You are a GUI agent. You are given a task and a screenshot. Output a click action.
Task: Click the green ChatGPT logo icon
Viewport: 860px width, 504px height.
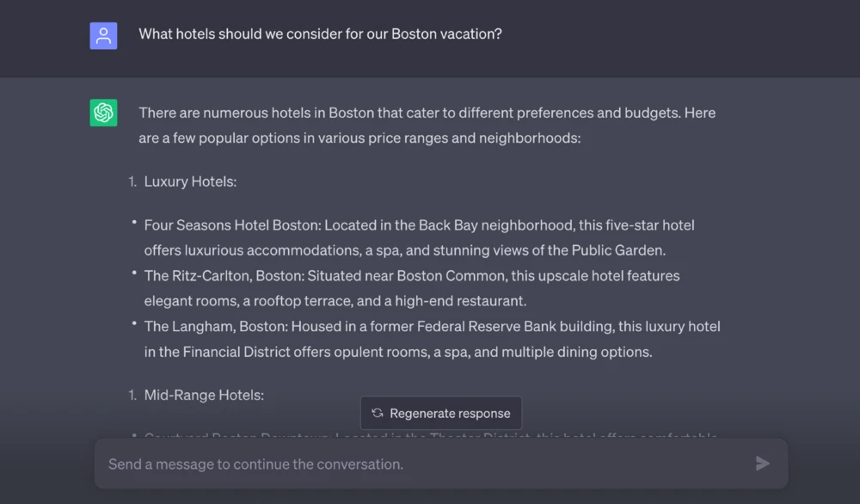pyautogui.click(x=103, y=113)
